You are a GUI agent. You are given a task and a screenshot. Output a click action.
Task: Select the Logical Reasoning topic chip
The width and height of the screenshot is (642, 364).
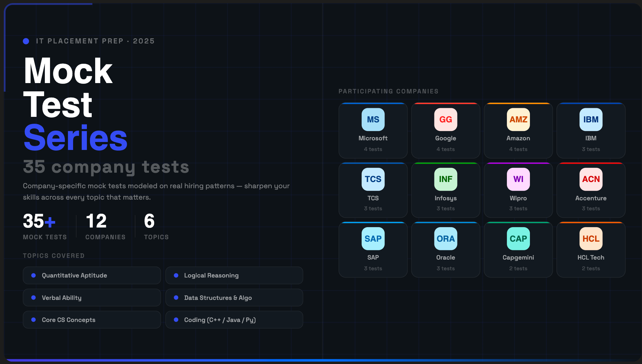pyautogui.click(x=234, y=275)
